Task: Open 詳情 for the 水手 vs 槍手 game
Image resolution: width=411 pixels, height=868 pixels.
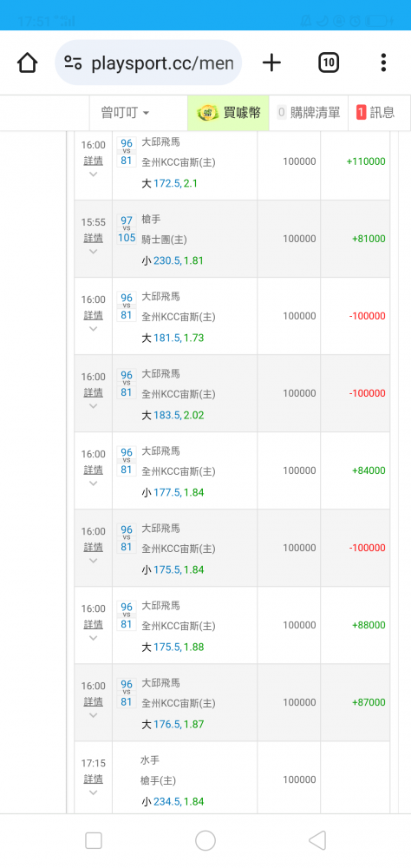Action: (93, 779)
